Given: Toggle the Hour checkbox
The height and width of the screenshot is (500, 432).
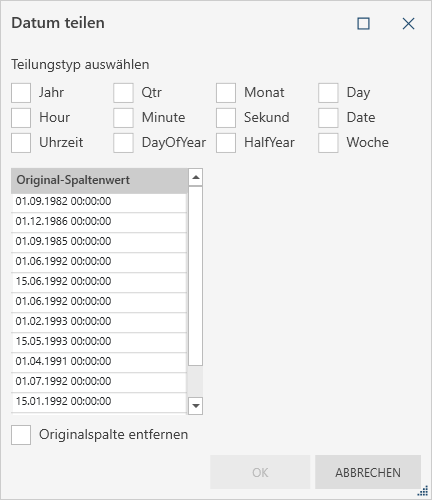Looking at the screenshot, I should pos(21,118).
